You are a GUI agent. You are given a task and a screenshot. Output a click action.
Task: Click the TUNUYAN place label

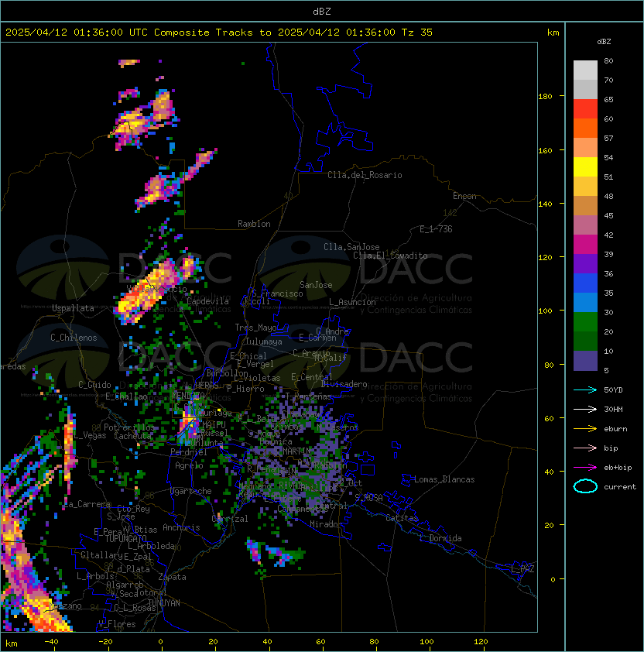coord(164,603)
